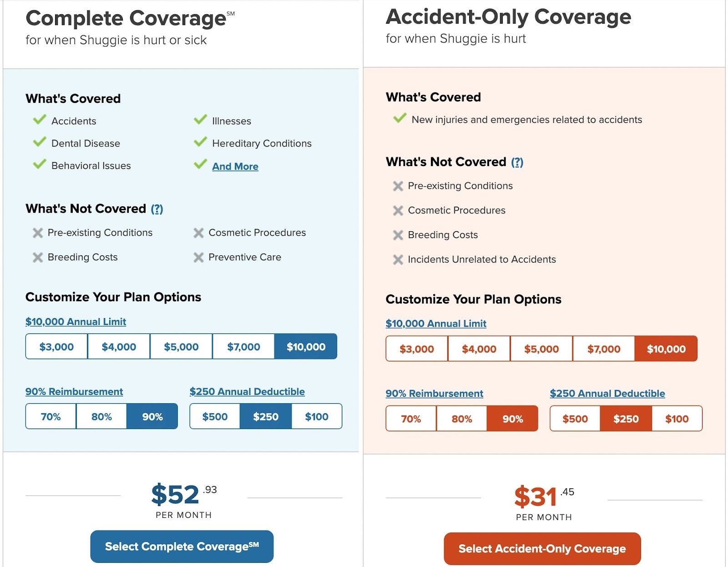Image resolution: width=728 pixels, height=567 pixels.
Task: Open Accident-Only '$250 Annual Deductible' link
Action: 607,394
